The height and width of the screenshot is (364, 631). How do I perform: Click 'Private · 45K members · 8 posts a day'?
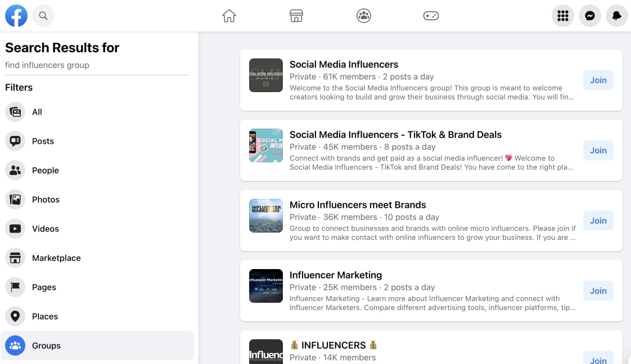point(363,147)
